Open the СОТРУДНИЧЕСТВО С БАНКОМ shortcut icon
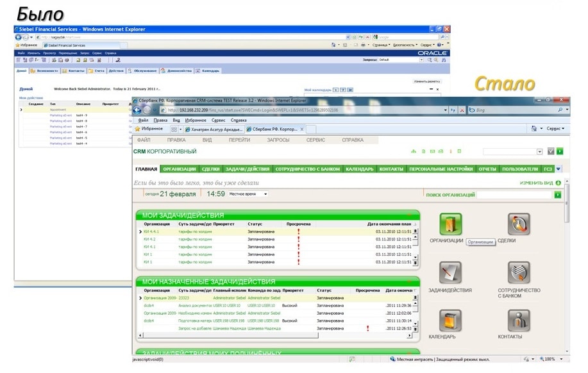Screen dimensions: 588x373 pos(519,272)
